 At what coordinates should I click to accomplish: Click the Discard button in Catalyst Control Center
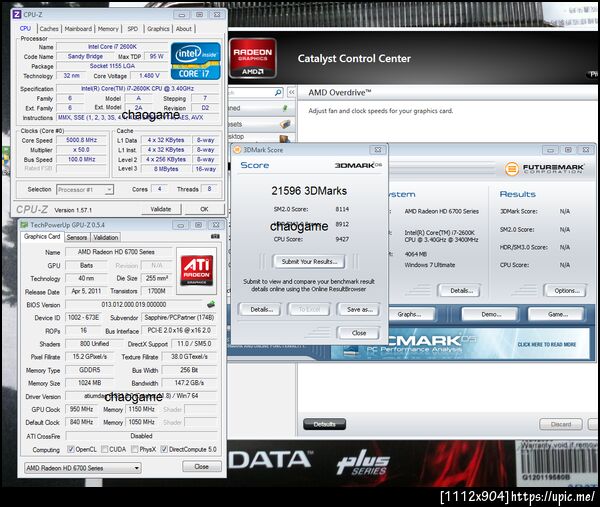point(561,424)
